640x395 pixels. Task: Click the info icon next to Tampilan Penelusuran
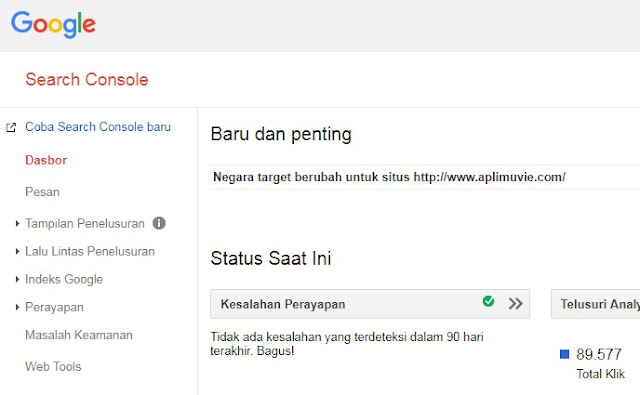(x=159, y=223)
